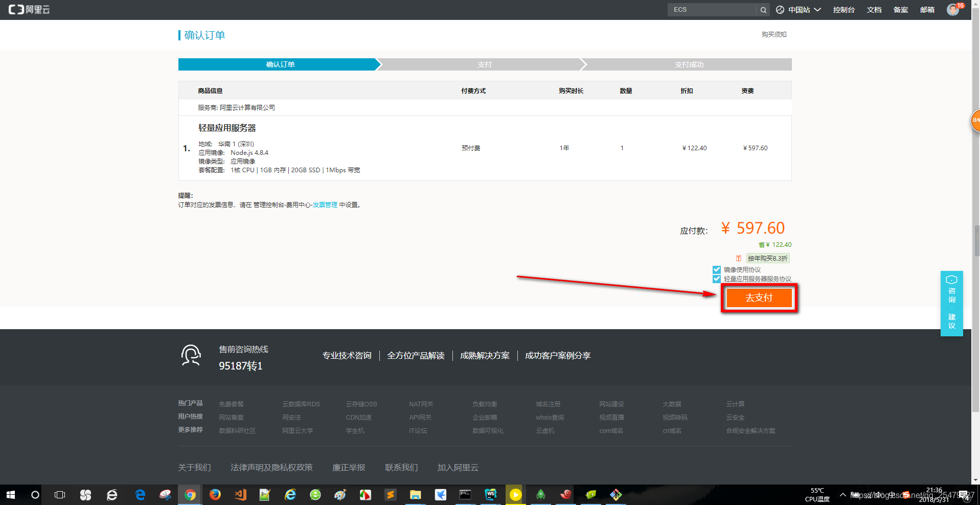980x505 pixels.
Task: Open the colorful diamond Git icon in taskbar
Action: (x=616, y=495)
